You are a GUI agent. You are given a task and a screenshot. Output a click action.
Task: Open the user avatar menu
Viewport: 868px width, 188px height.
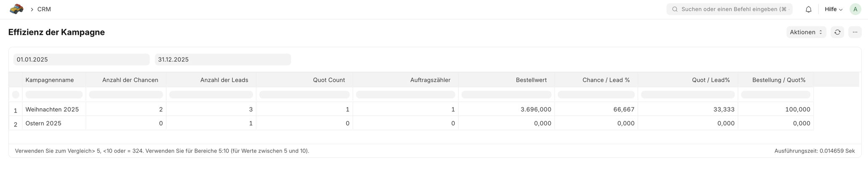[x=855, y=9]
